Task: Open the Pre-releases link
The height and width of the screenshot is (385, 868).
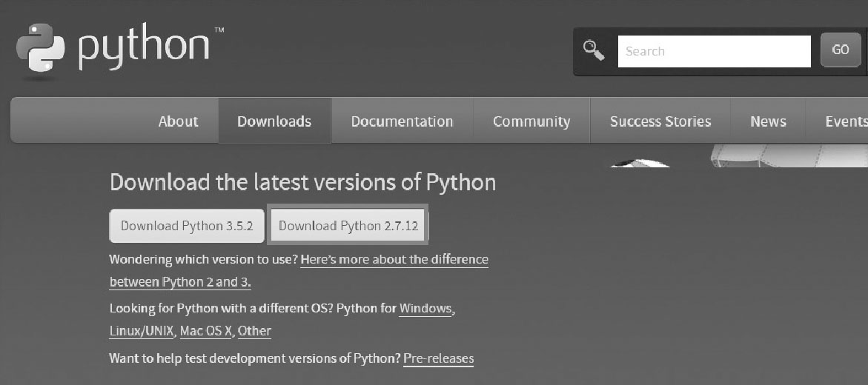Action: click(438, 358)
